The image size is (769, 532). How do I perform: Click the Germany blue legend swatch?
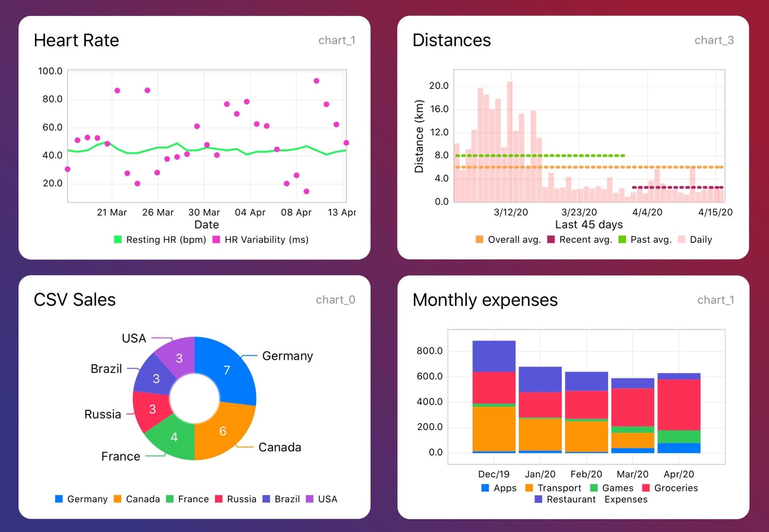(x=59, y=499)
